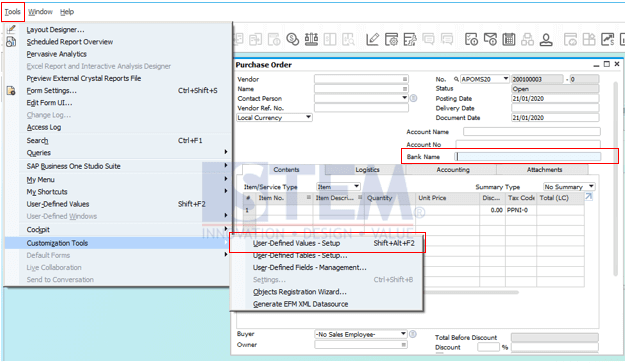Open the Window menu
Image resolution: width=627 pixels, height=364 pixels.
(40, 12)
